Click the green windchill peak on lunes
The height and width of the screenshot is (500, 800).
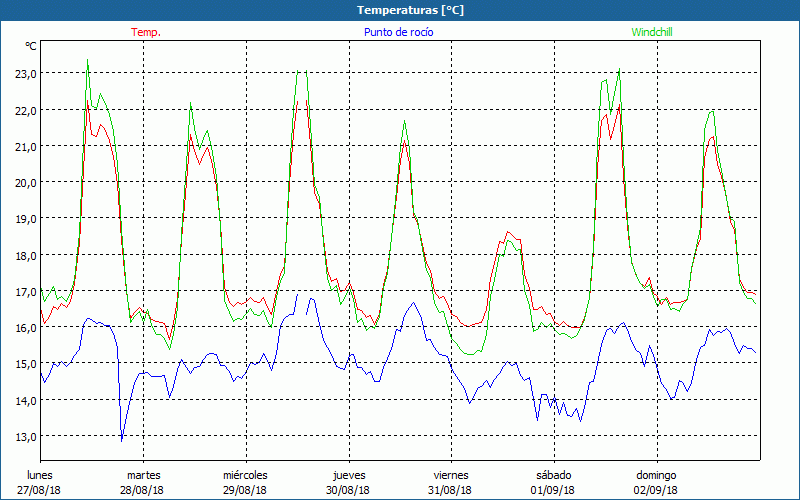[x=88, y=60]
